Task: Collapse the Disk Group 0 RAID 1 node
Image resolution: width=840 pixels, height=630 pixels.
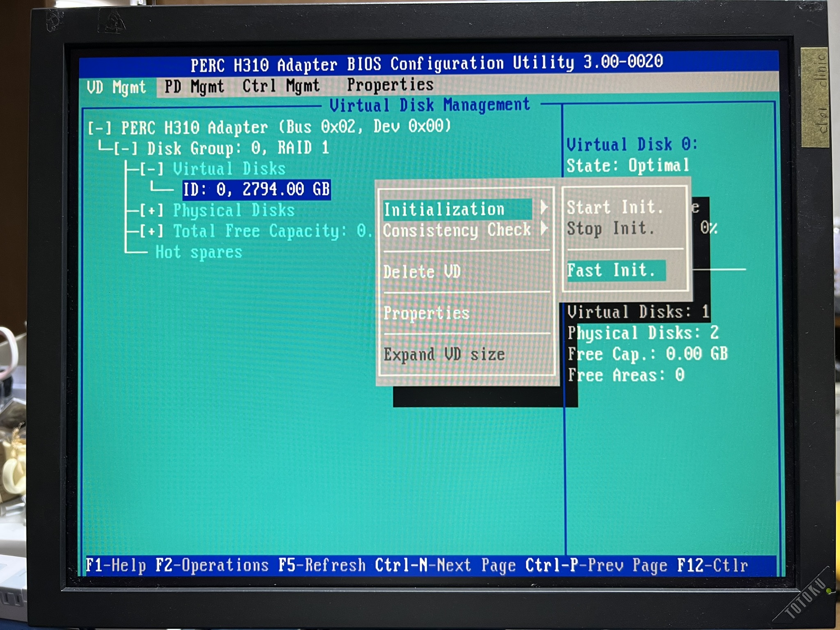Action: [126, 148]
